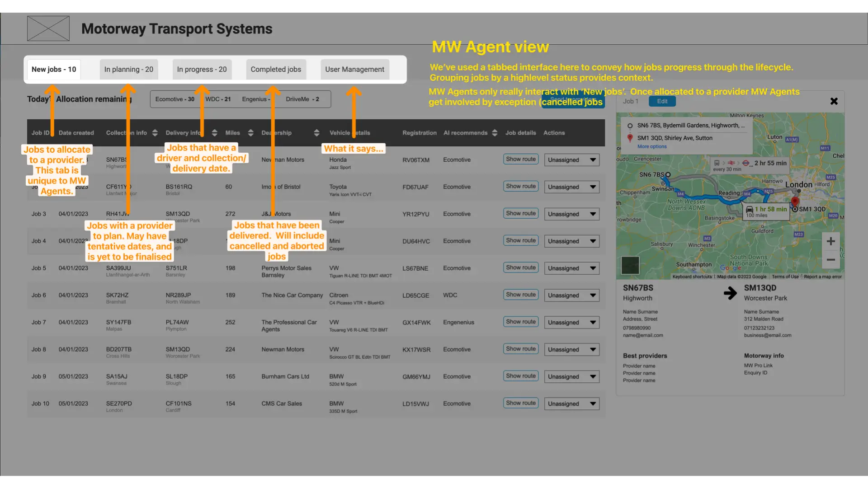Viewport: 868px width, 488px height.
Task: Click the placeholder logo image in header
Action: (48, 28)
